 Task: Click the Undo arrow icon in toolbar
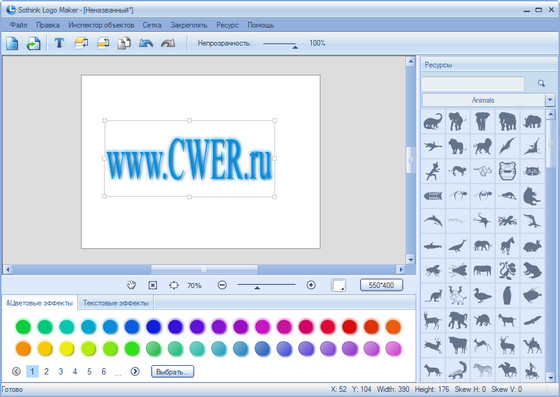tap(146, 43)
